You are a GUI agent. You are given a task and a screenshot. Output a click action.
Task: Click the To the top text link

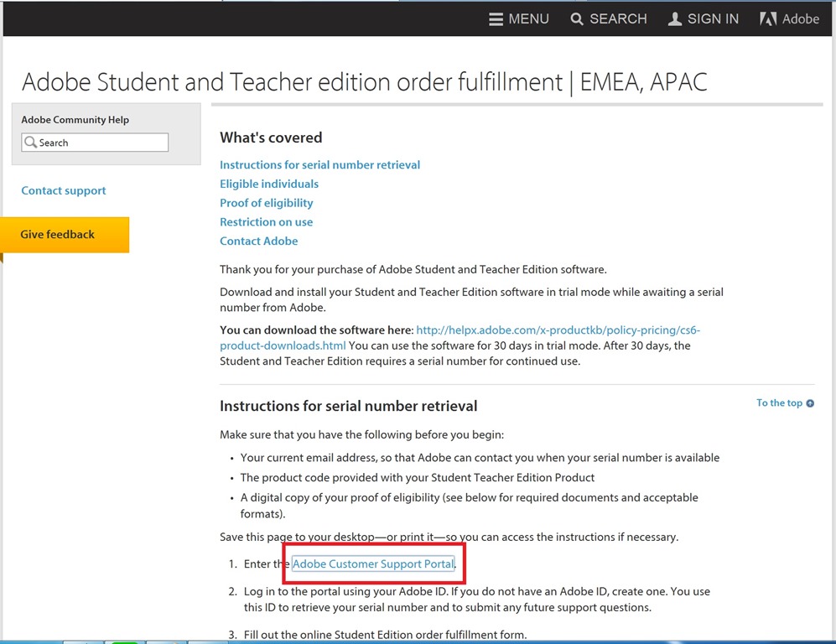pos(779,403)
